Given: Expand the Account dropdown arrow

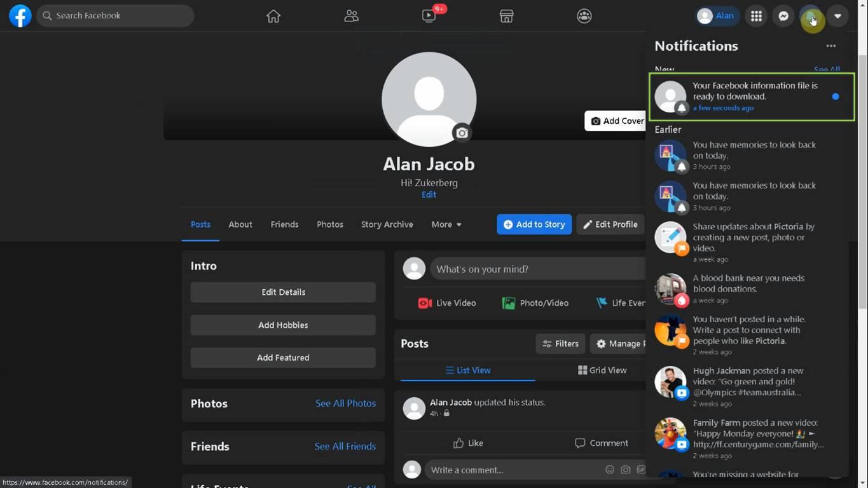Looking at the screenshot, I should pos(837,16).
